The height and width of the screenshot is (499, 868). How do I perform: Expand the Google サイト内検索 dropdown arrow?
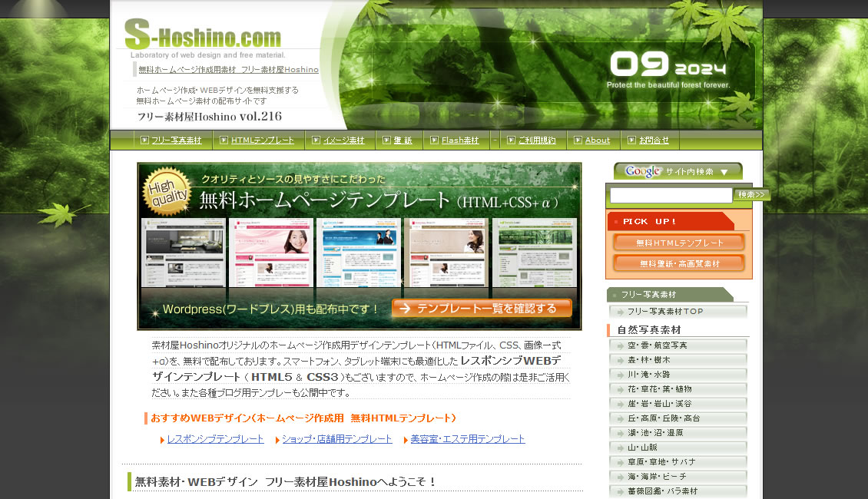point(724,172)
